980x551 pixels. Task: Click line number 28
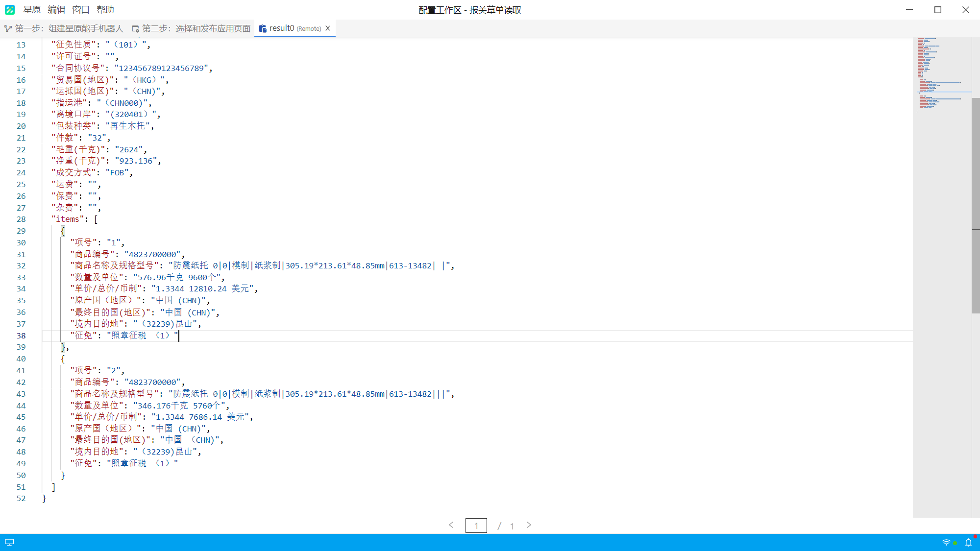tap(21, 219)
